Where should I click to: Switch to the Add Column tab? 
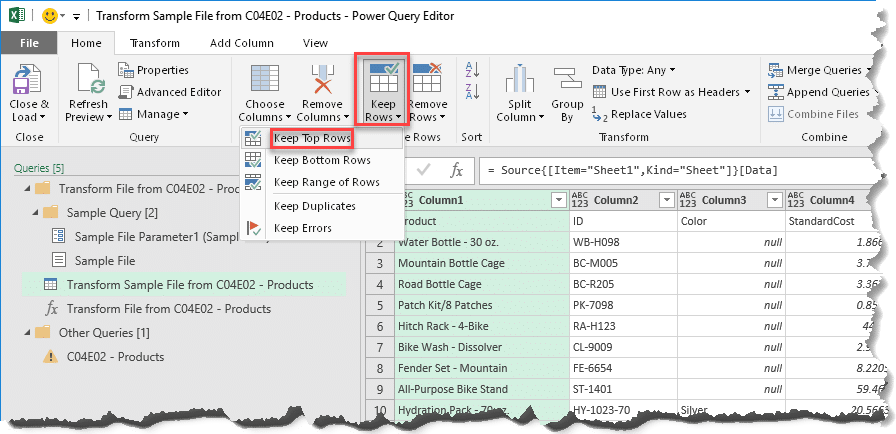click(242, 43)
